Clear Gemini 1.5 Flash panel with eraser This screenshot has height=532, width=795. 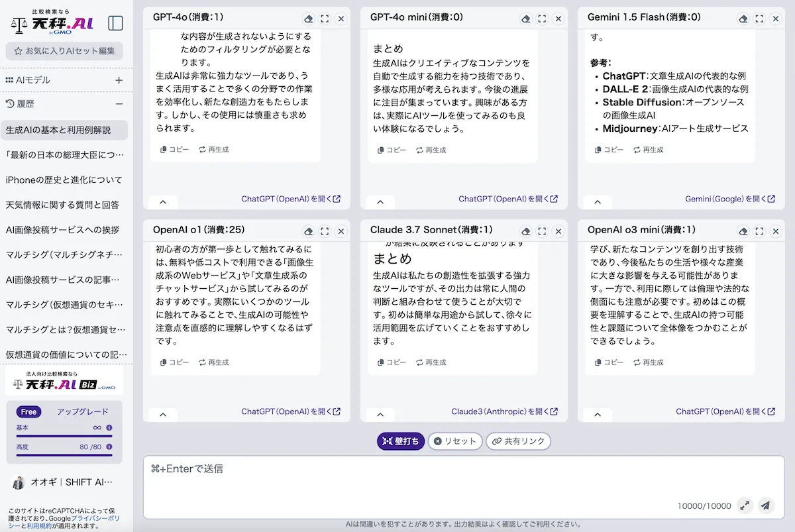click(x=743, y=19)
